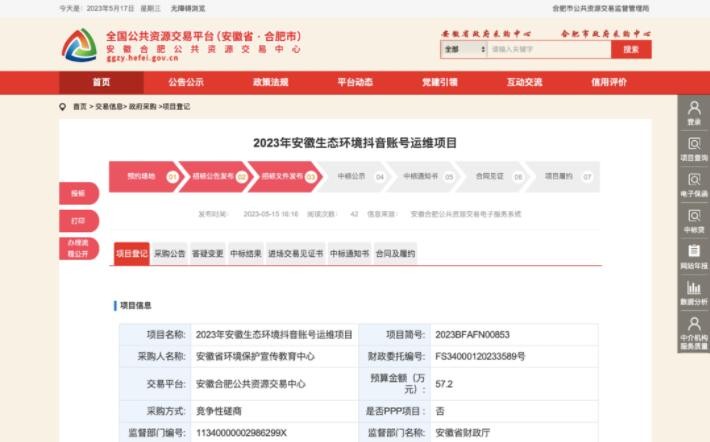Open the search category dropdown 全部
Image resolution: width=710 pixels, height=442 pixels.
click(464, 49)
